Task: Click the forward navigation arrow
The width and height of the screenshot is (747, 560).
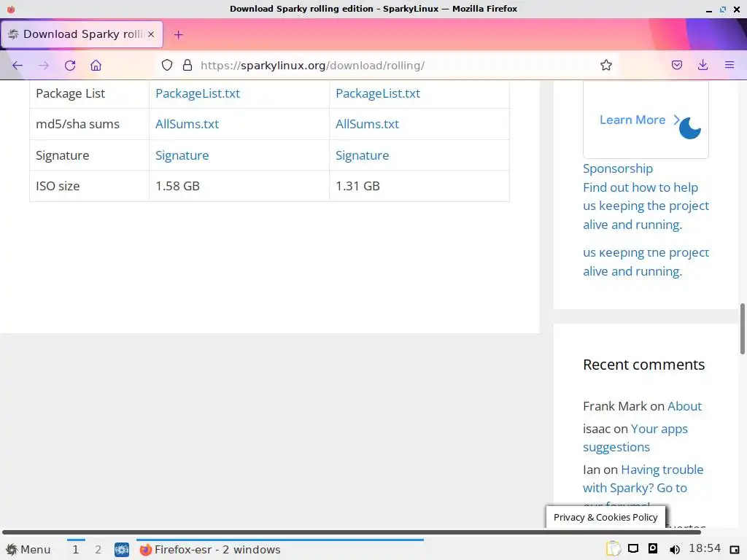Action: point(44,65)
